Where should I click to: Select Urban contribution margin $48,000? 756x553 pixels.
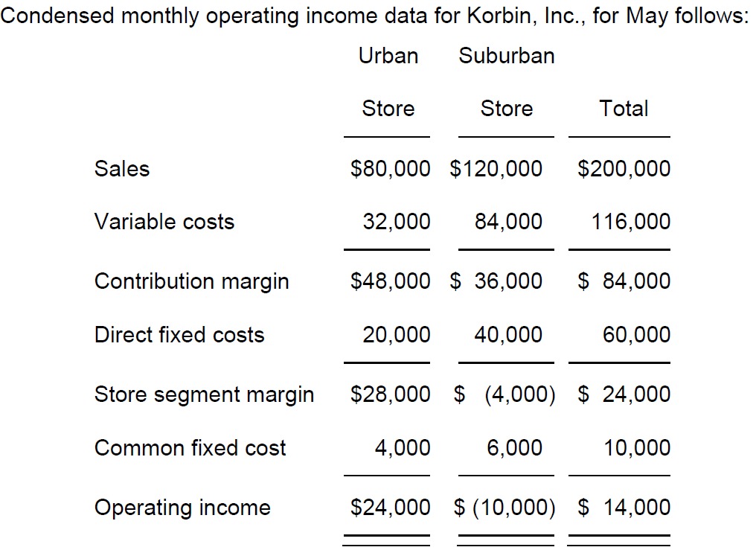(x=390, y=281)
